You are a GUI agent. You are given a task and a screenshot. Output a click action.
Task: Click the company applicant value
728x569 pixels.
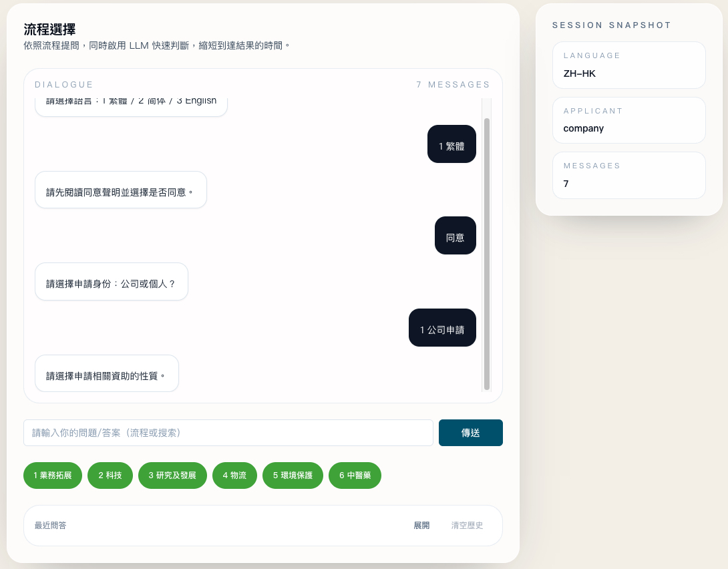pos(584,128)
